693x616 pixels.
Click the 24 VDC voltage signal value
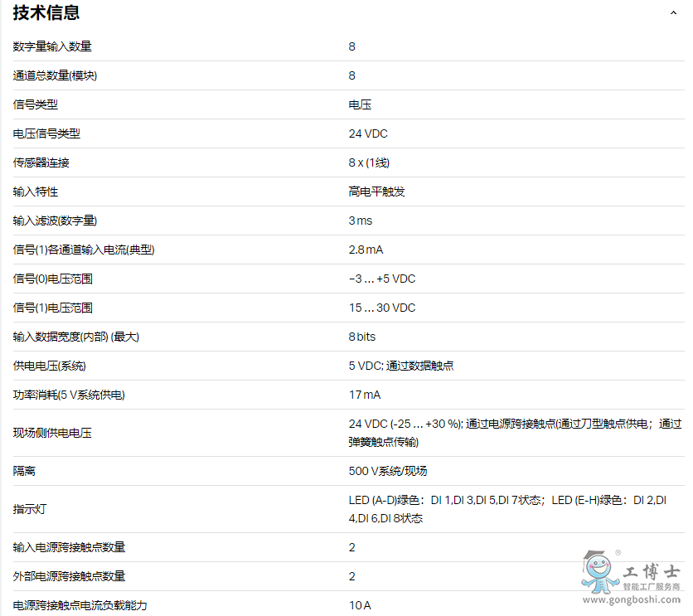point(368,133)
